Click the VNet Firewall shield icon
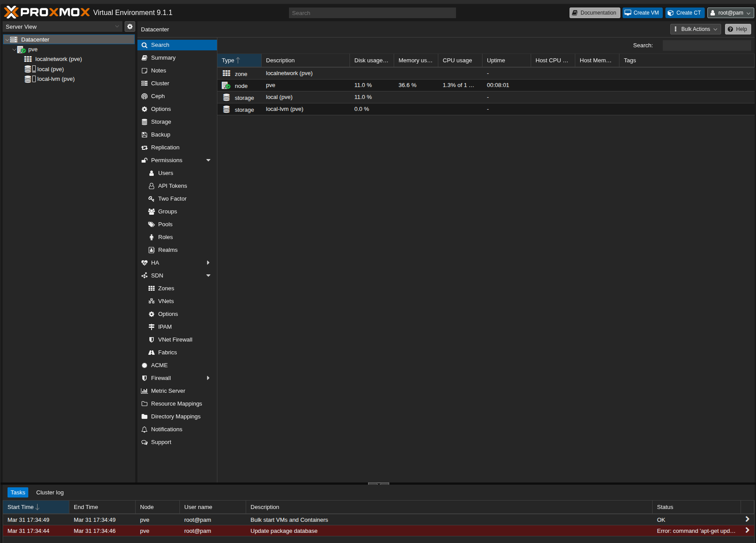 coord(152,340)
